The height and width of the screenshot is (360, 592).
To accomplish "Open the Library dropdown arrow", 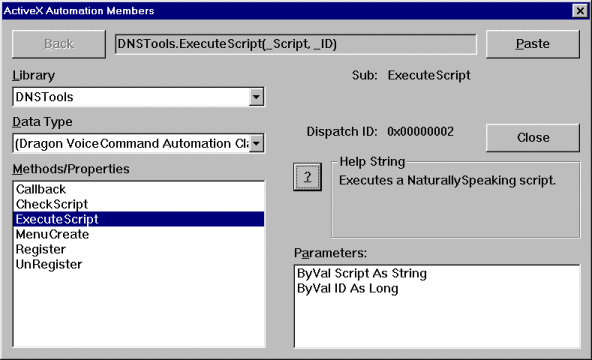I will 256,97.
